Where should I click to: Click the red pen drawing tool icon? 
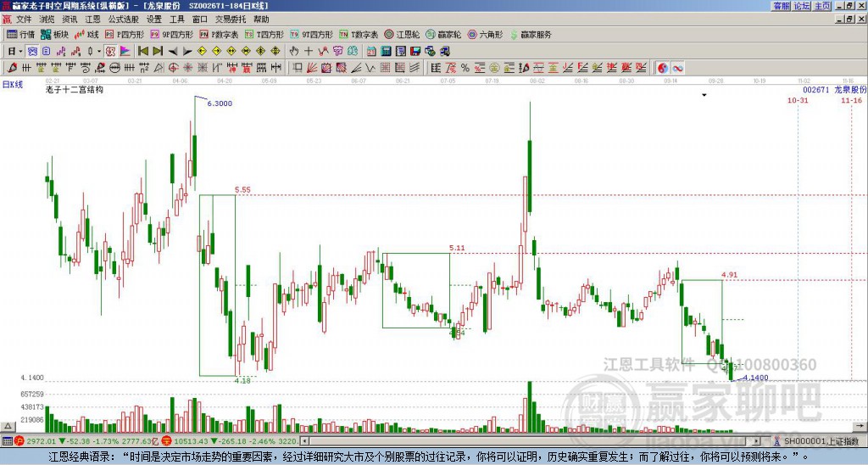[12, 68]
